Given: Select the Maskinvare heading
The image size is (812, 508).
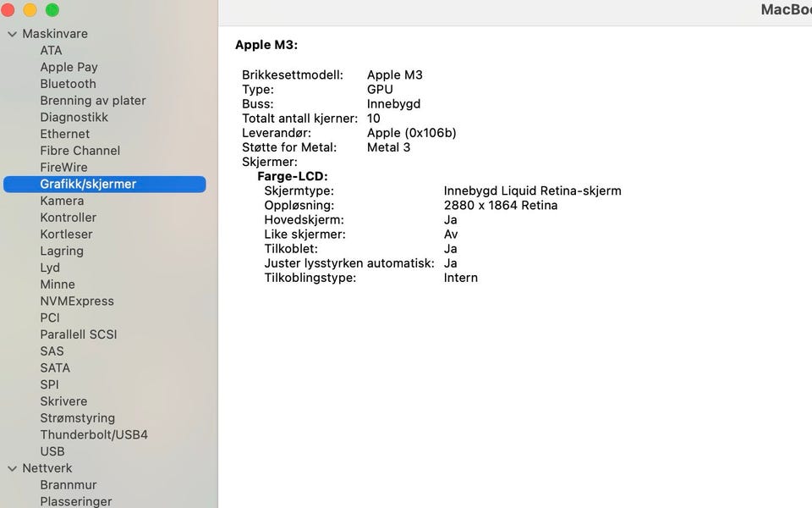Looking at the screenshot, I should tap(55, 34).
